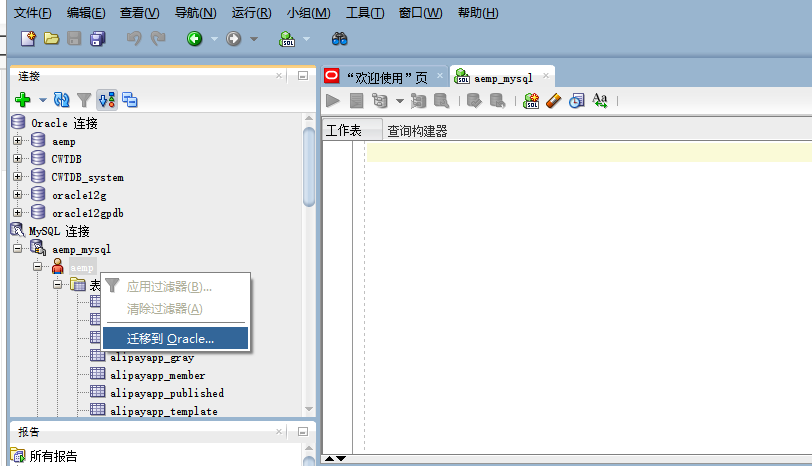Screen dimensions: 812x466
Task: Click the Refresh connections icon
Action: [61, 99]
